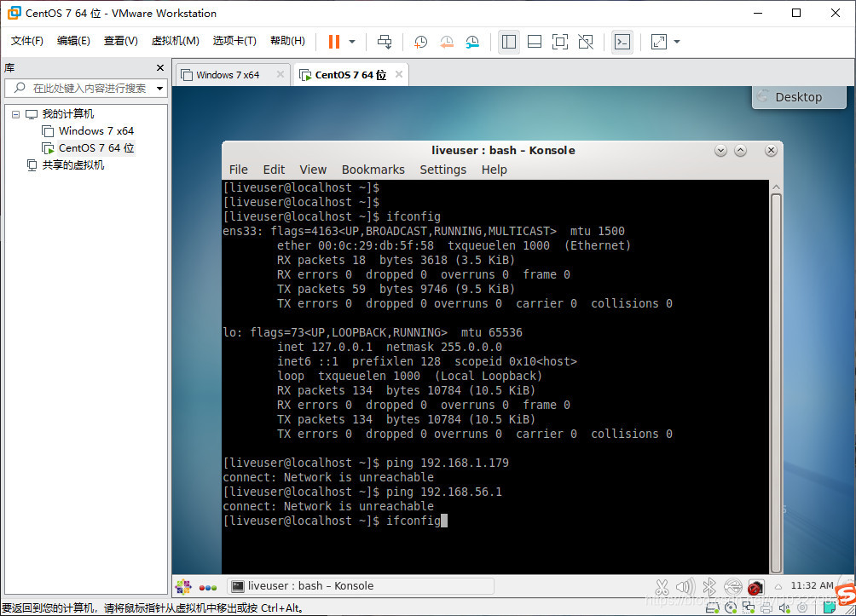Click the VMware message log note icon
Viewport: 856px width, 616px height.
click(830, 607)
